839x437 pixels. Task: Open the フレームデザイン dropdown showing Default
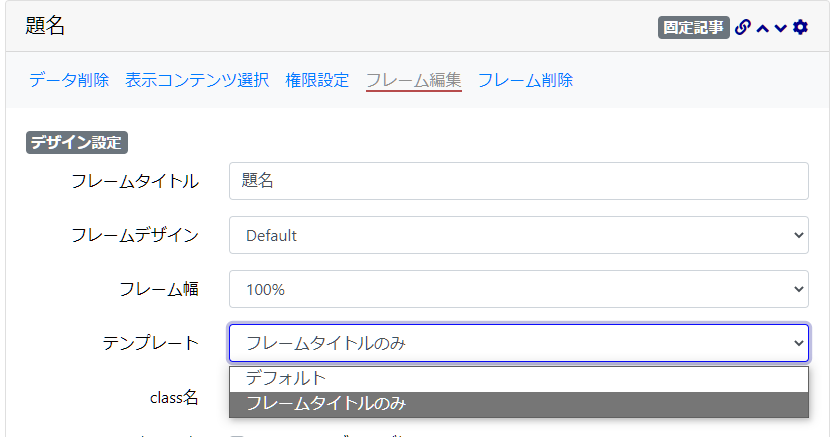click(x=518, y=235)
